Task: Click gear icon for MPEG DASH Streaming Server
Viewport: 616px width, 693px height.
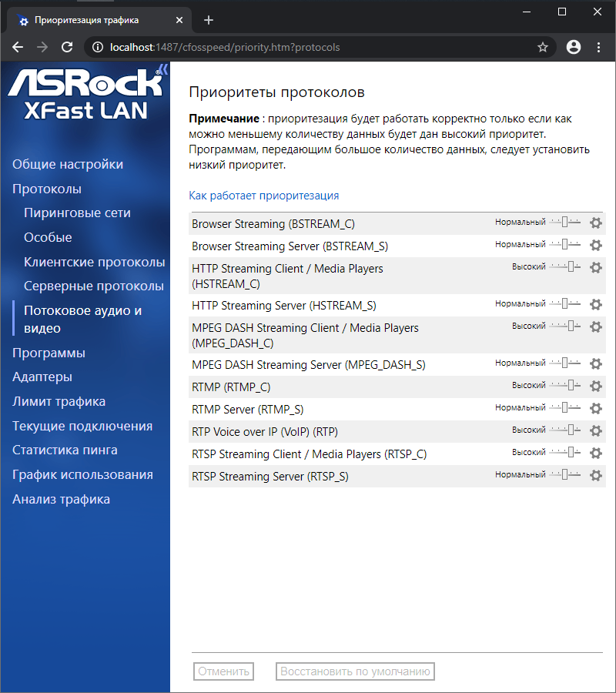Action: (595, 363)
